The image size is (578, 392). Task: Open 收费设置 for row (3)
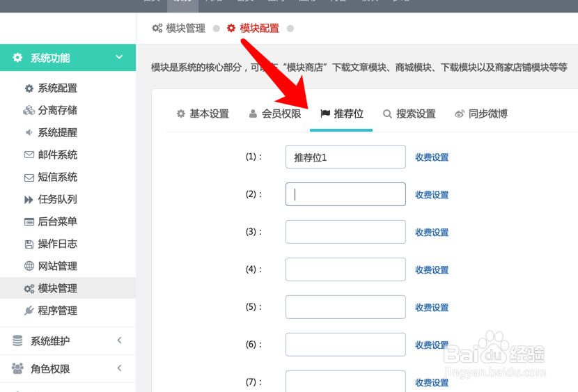pos(432,233)
